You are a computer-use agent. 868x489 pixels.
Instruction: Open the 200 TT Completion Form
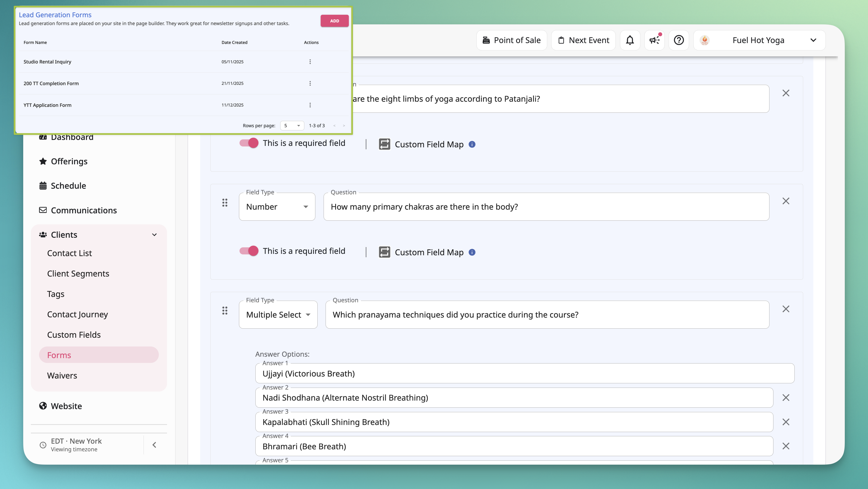click(x=51, y=83)
